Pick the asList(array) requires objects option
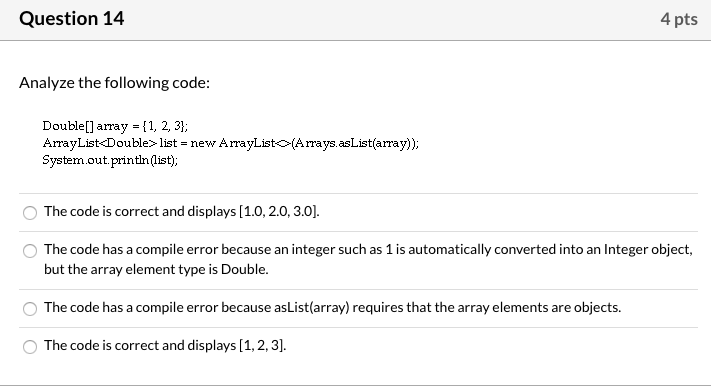711x386 pixels. 30,308
